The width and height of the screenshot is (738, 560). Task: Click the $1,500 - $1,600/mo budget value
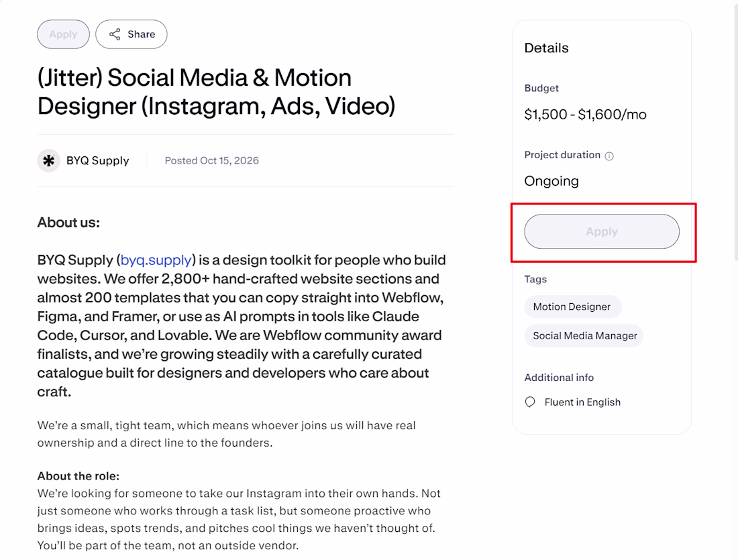(x=585, y=115)
